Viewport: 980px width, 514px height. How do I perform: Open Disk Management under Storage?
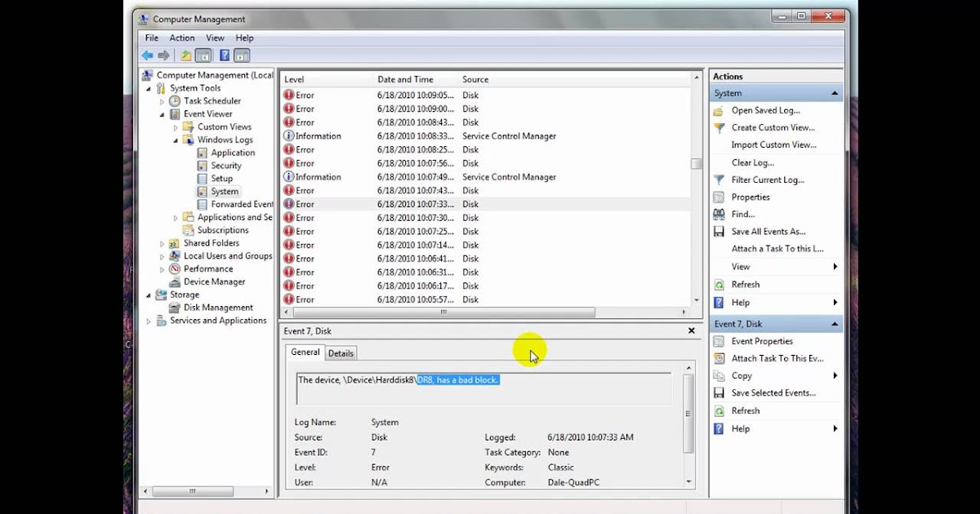pyautogui.click(x=218, y=308)
